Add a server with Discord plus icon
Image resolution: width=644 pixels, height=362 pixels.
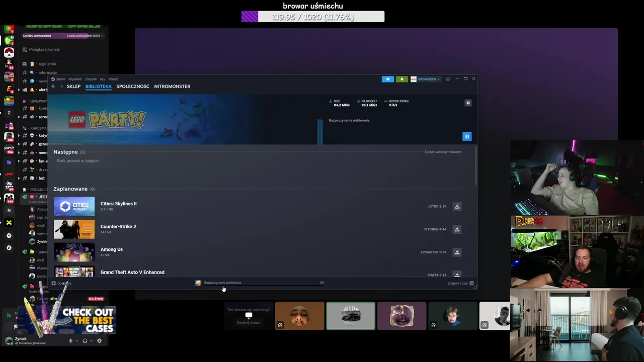click(x=9, y=235)
